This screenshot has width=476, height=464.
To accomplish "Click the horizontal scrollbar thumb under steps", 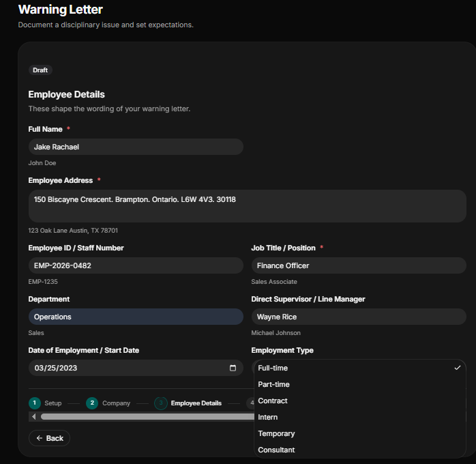I will (147, 417).
